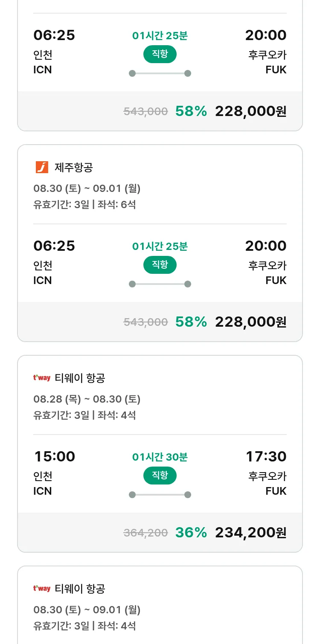Click the 228,000원 price on top card

pos(250,111)
